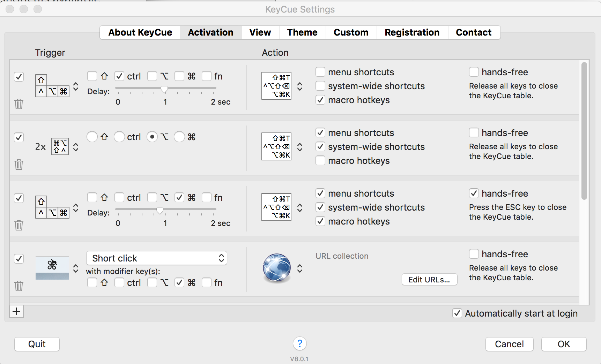Click the Delay slider thumb in third row
601x364 pixels.
(x=160, y=211)
